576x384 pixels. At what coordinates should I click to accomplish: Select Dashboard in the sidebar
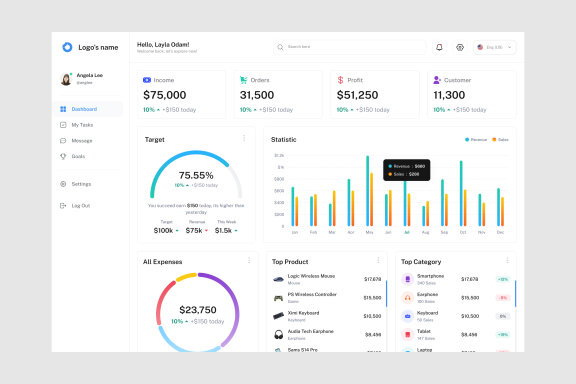(x=88, y=109)
